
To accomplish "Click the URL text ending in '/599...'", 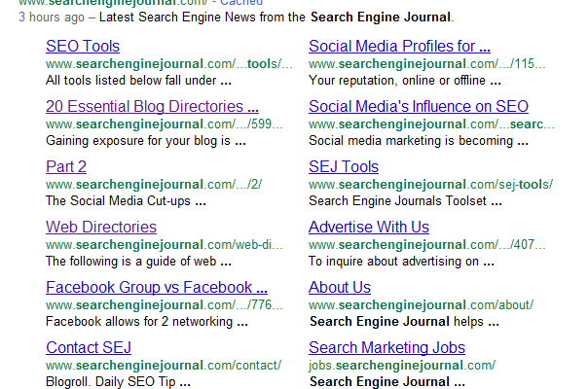I will point(165,124).
